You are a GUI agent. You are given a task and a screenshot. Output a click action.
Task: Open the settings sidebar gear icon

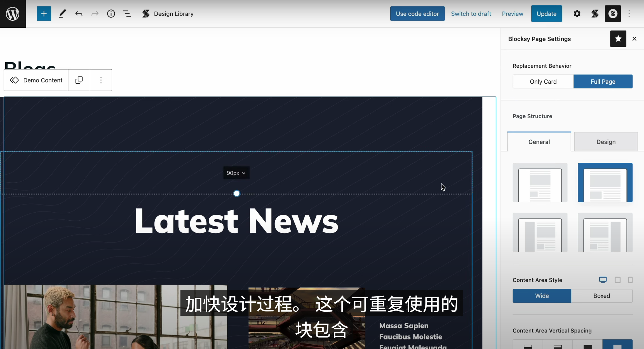577,13
